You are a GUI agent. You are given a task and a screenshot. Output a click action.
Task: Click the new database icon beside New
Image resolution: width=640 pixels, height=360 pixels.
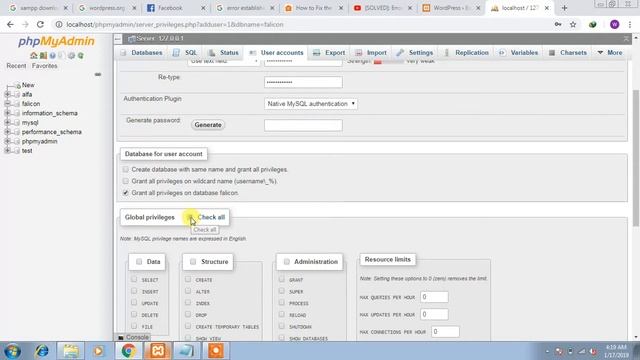(x=18, y=85)
